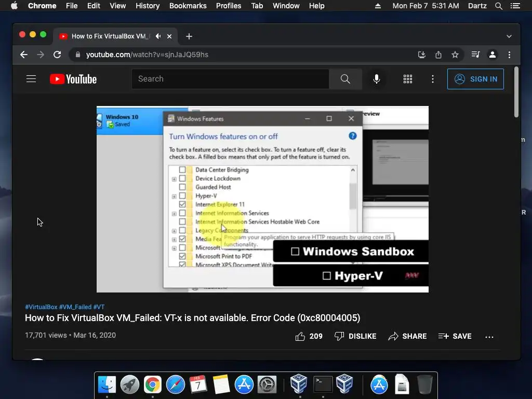The image size is (532, 399).
Task: Search with your voice microphone icon
Action: pos(376,79)
